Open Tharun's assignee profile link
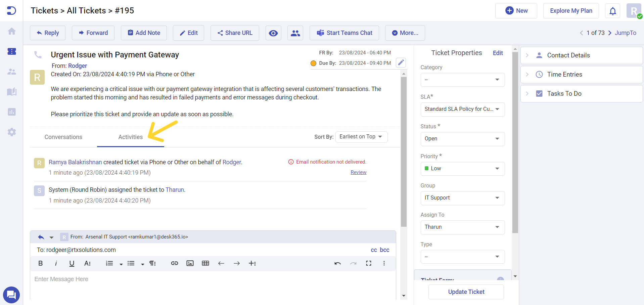The image size is (644, 305). click(x=175, y=189)
